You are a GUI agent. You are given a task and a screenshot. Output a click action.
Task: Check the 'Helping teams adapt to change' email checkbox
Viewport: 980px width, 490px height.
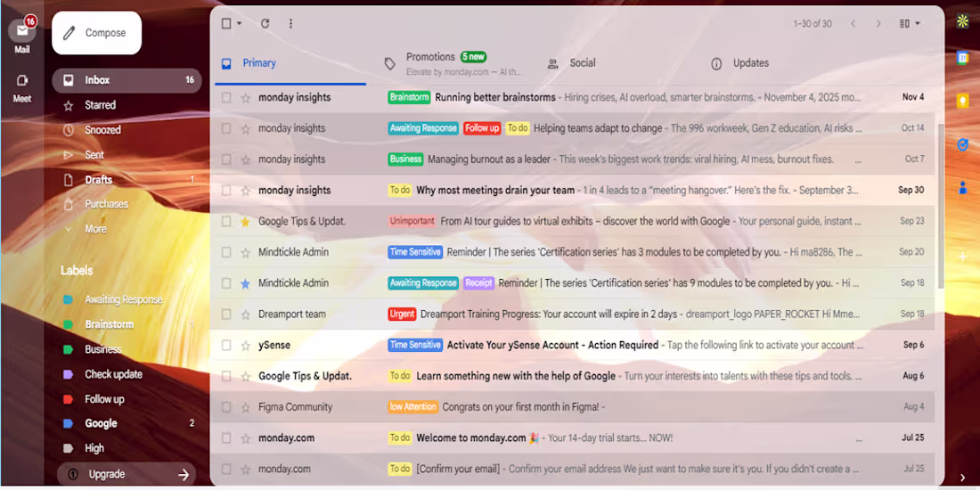point(226,128)
